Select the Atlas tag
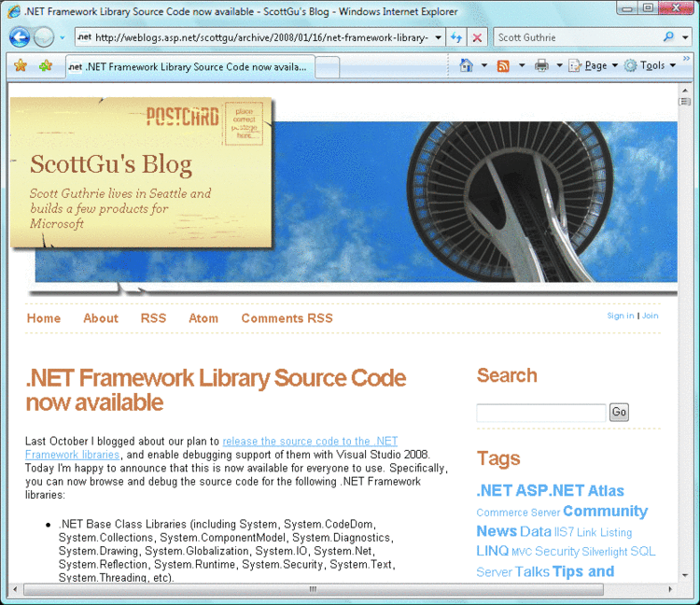The width and height of the screenshot is (700, 605). click(x=606, y=491)
